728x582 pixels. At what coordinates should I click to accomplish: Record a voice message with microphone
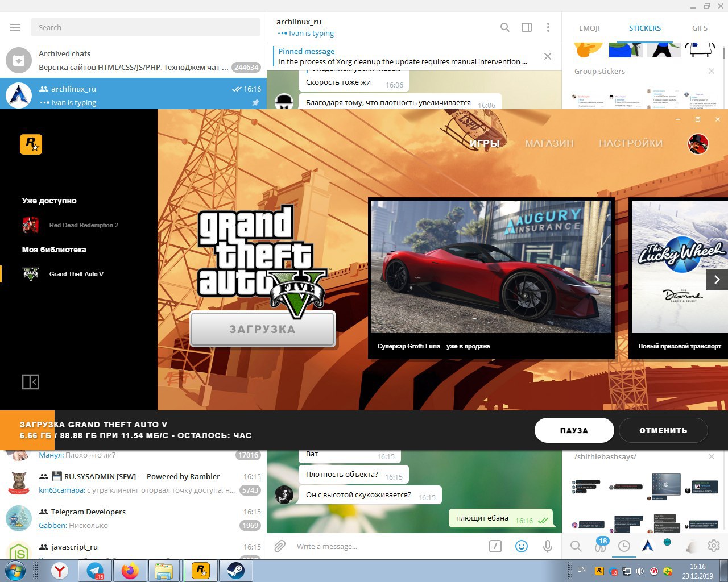[547, 546]
